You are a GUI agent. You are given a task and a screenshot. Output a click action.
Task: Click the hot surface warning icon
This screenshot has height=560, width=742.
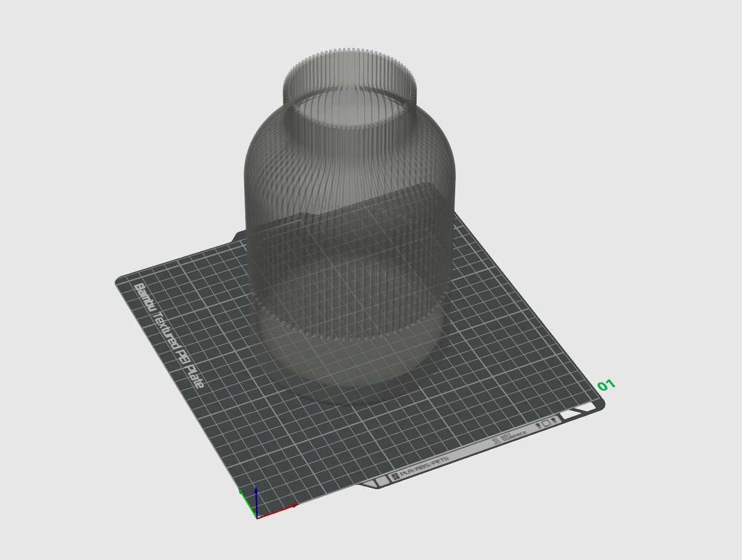(x=496, y=440)
